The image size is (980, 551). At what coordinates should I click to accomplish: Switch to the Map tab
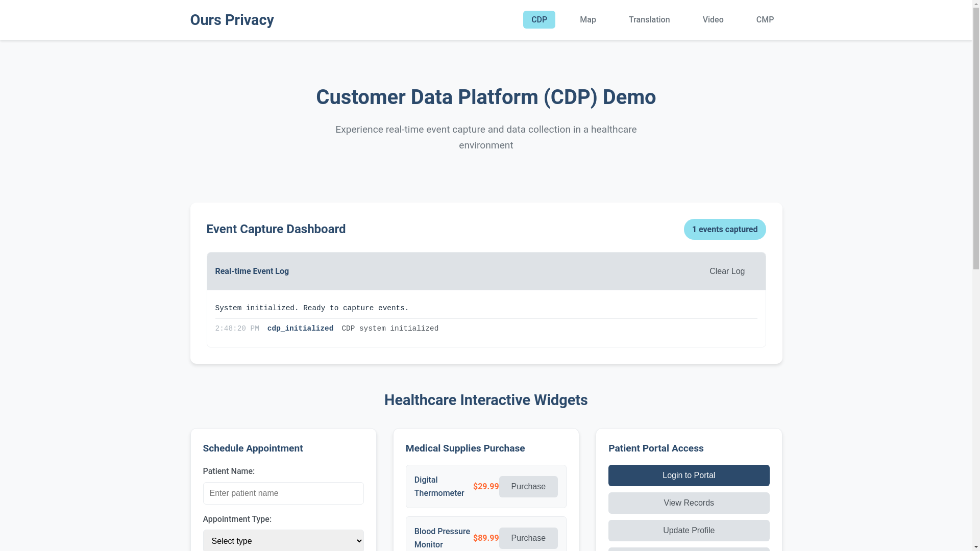588,20
